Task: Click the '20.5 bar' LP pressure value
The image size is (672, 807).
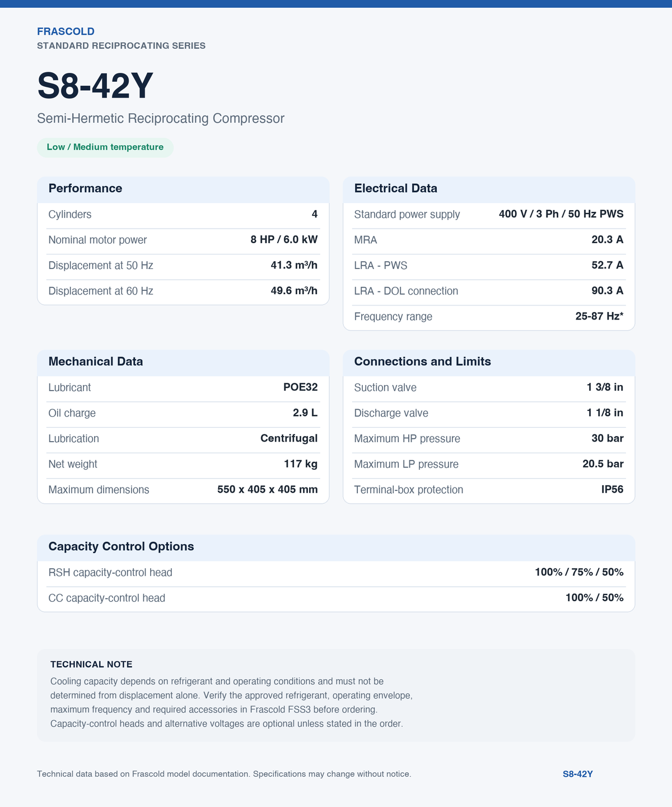Action: click(x=603, y=464)
